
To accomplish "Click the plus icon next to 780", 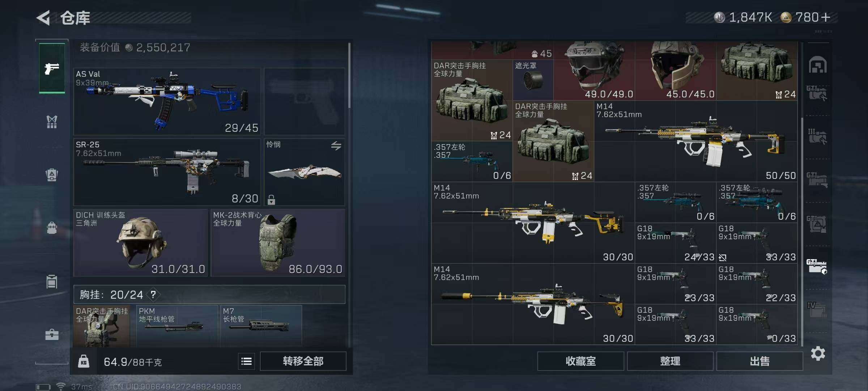I will point(826,17).
